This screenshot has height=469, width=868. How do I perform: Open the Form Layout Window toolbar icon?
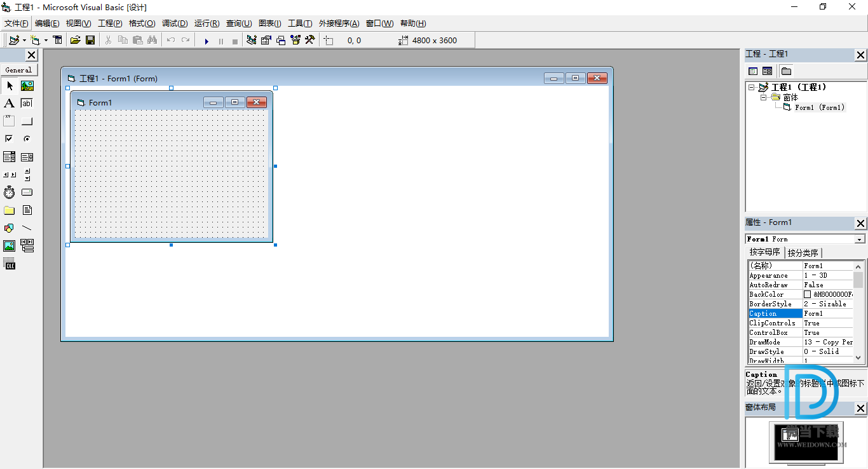click(281, 40)
